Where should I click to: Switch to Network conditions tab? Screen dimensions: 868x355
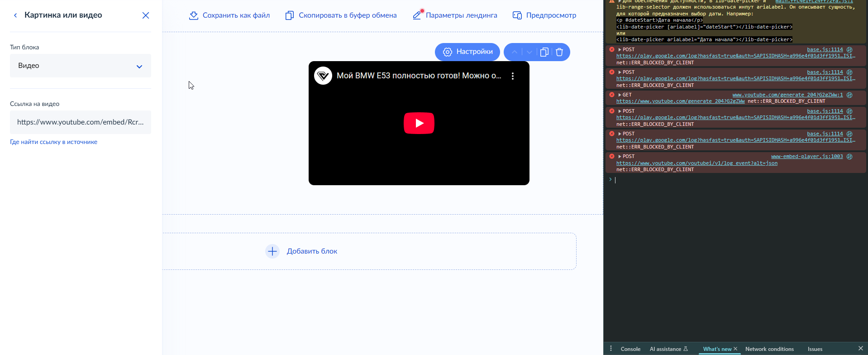(769, 349)
